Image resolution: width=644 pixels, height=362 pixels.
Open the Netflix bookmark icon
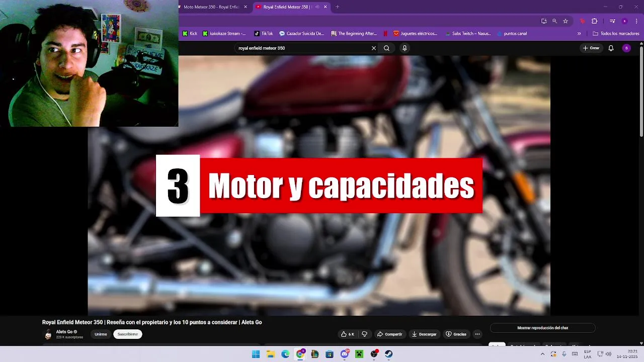(x=385, y=34)
